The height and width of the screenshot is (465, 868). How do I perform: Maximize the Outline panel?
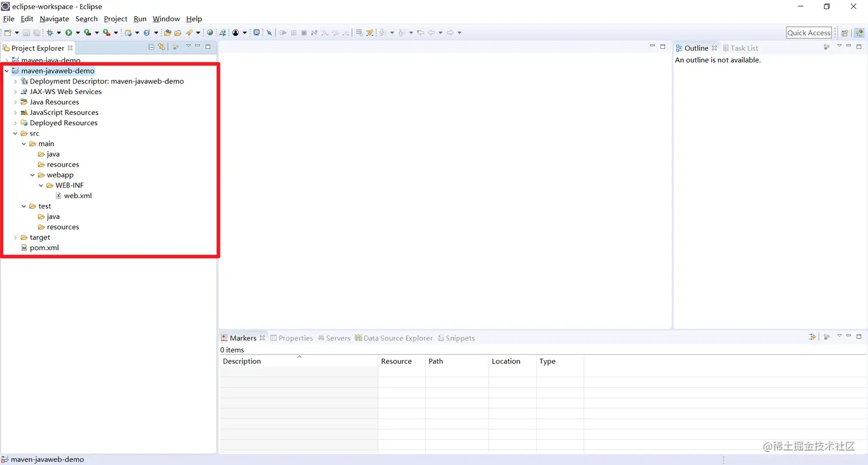click(859, 46)
